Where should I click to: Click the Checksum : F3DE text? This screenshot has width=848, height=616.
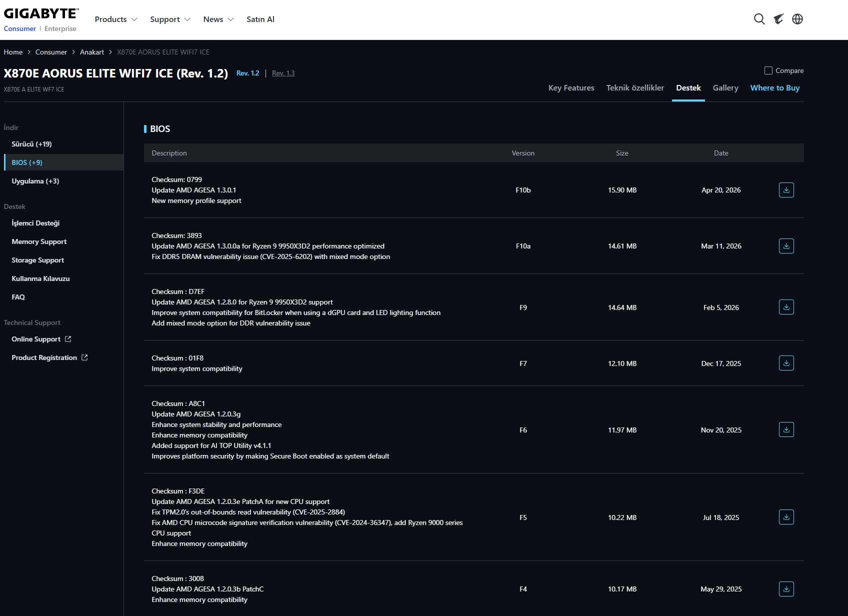click(x=178, y=491)
